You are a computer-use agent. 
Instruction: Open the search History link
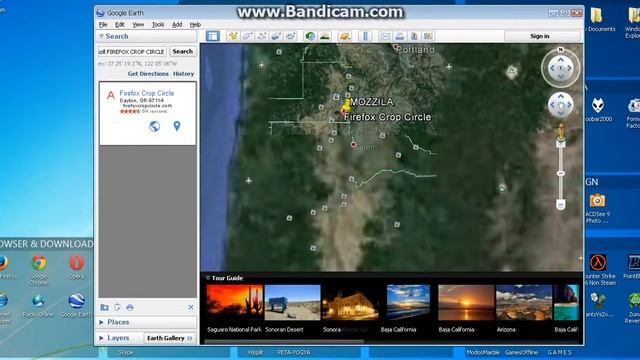[183, 74]
